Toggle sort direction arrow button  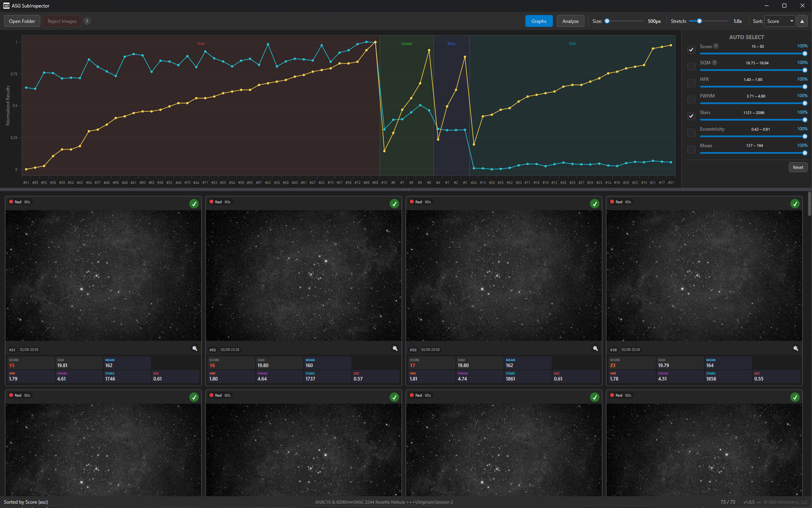(x=802, y=21)
